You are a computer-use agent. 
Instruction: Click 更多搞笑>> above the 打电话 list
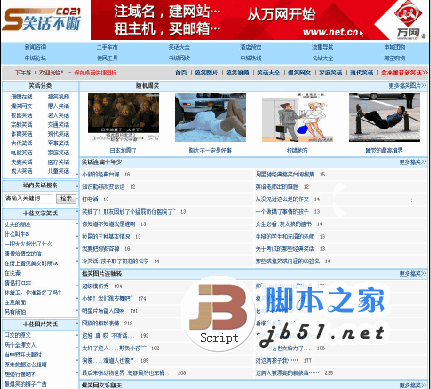pyautogui.click(x=413, y=162)
